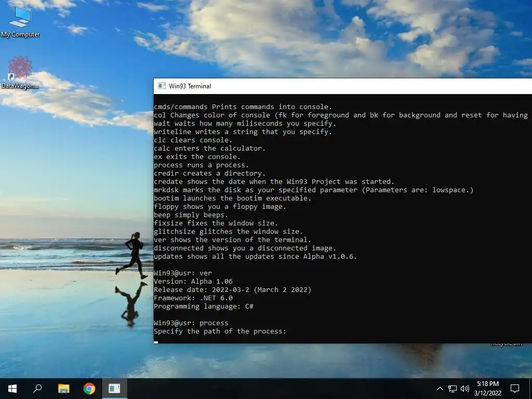Click the taskbar search magnifier

pyautogui.click(x=37, y=389)
